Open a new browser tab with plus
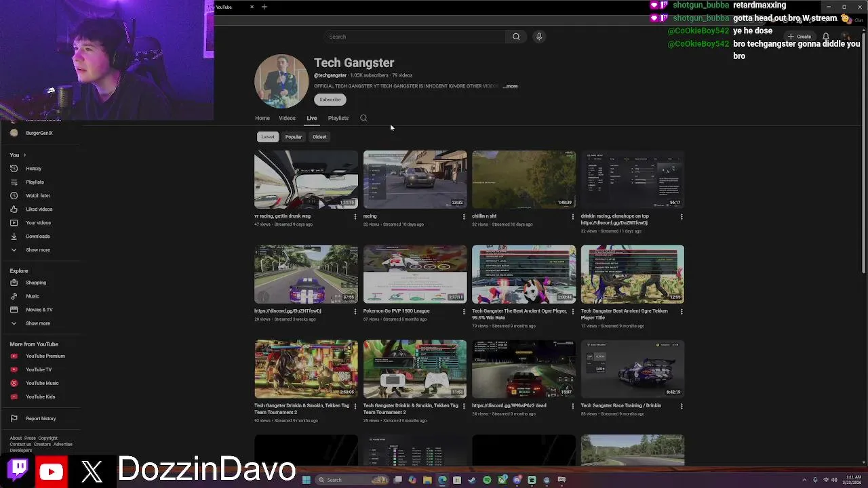868x488 pixels. click(x=264, y=7)
